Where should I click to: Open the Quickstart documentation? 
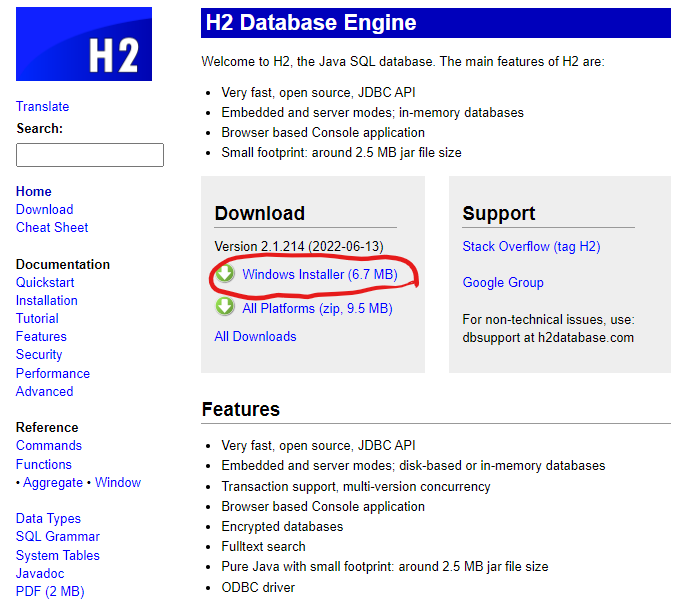pyautogui.click(x=45, y=282)
